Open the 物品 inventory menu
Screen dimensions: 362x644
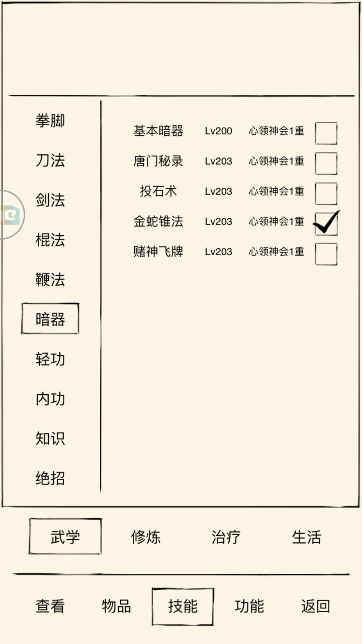click(x=116, y=606)
